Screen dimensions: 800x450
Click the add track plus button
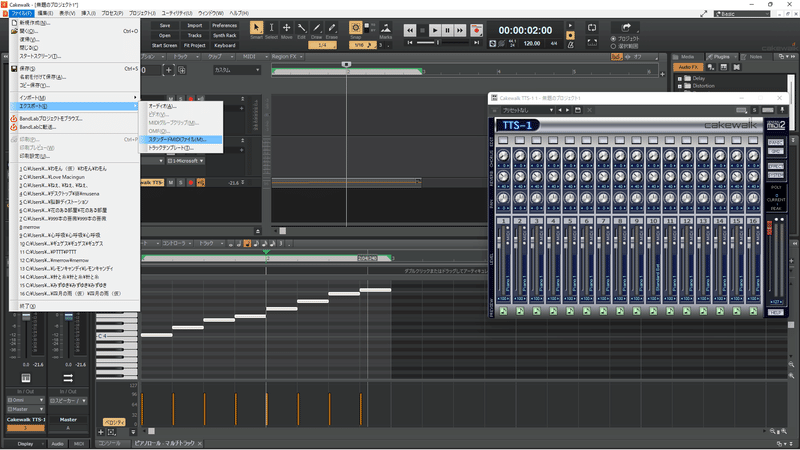(168, 70)
